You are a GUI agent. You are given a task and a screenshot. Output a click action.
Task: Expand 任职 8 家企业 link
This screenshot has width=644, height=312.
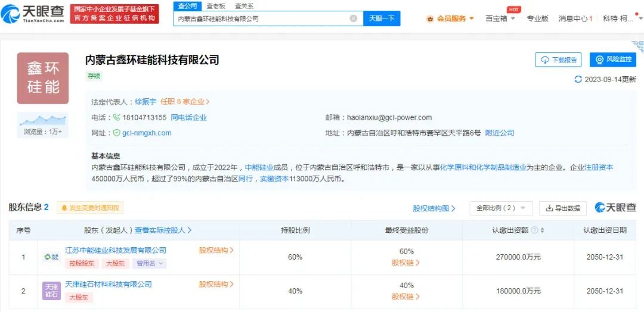(x=185, y=102)
